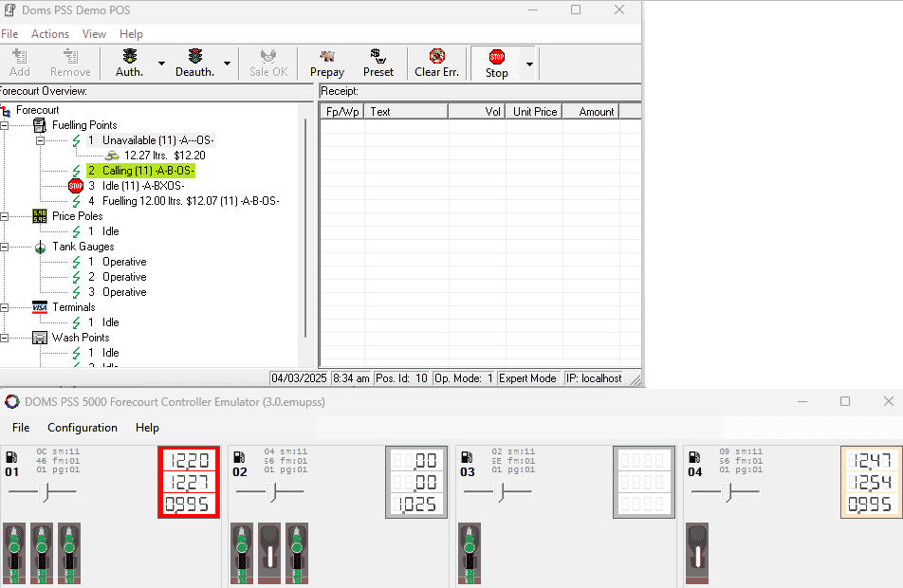Hit the red Stop toolbar button
Screen dimensions: 903x588
coord(496,57)
